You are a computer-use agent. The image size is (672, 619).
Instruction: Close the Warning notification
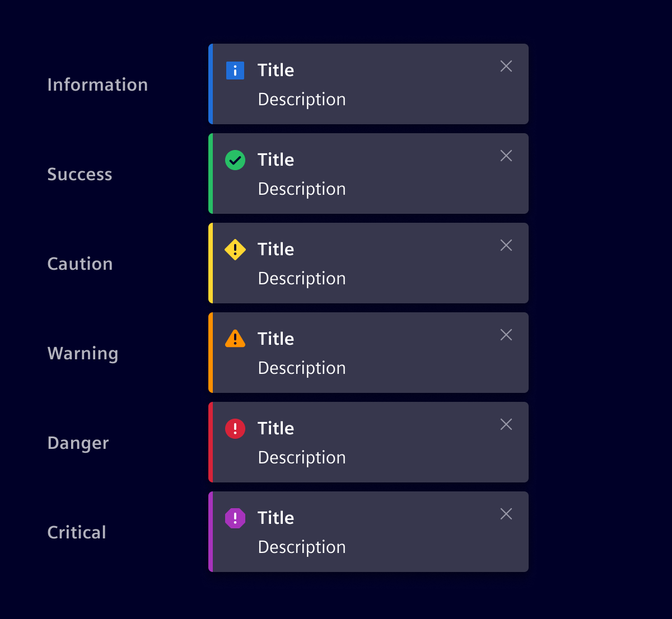(x=506, y=335)
